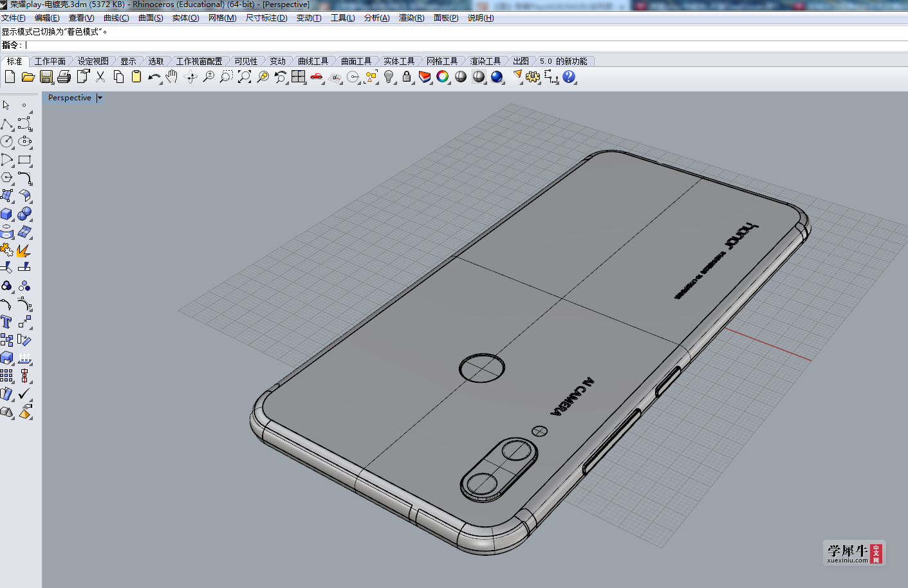Click the Zoom extents icon

[244, 77]
